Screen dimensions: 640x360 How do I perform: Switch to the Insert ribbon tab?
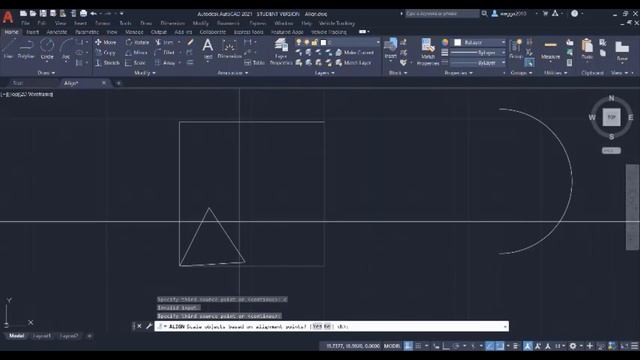coord(32,32)
